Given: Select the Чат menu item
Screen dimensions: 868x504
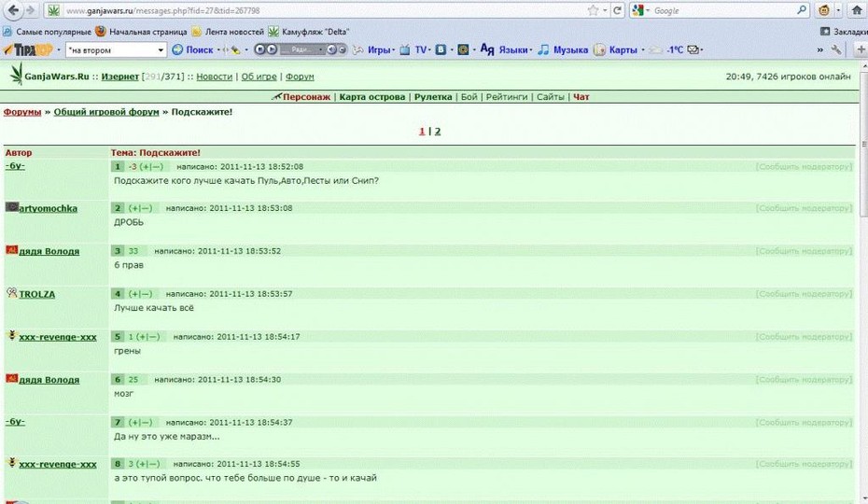Looking at the screenshot, I should coord(581,97).
